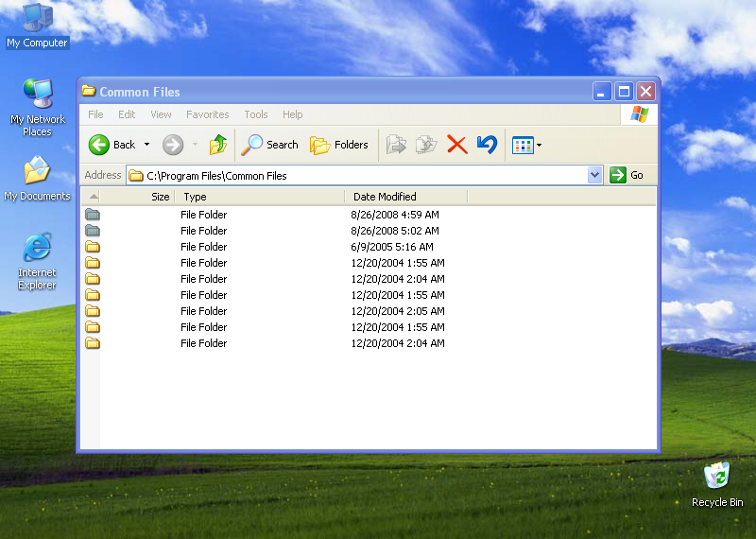Click the date '12/20/2004 2:05 AM'
Image resolution: width=756 pixels, height=539 pixels.
[398, 311]
